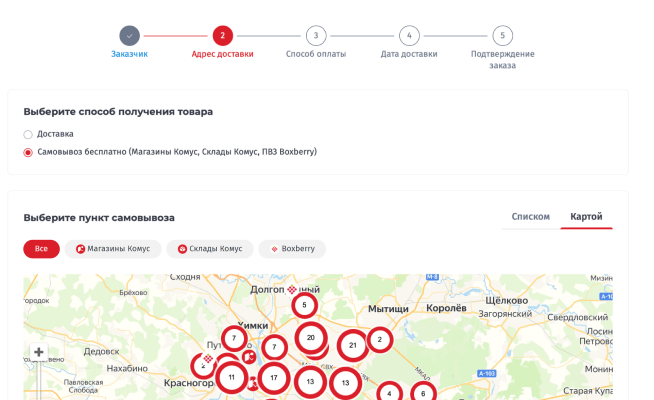This screenshot has width=654, height=400.
Task: Click the Мытищи label on the map
Action: pyautogui.click(x=388, y=309)
